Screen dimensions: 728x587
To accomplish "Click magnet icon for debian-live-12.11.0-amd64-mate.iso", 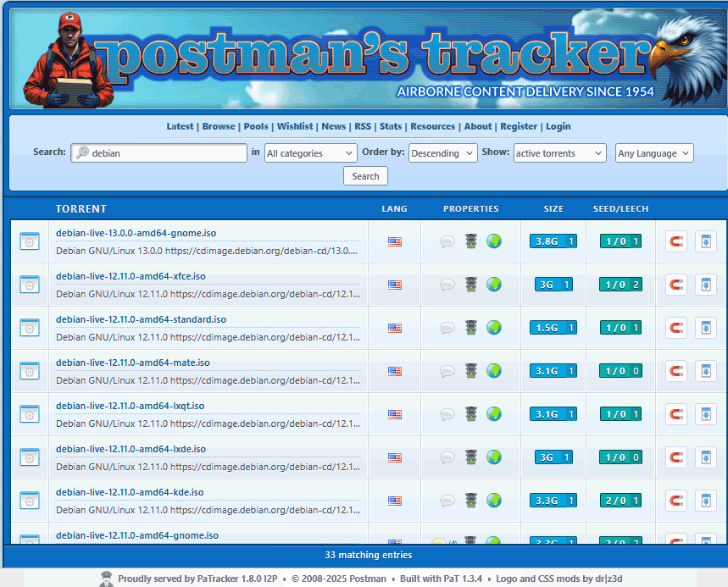I will [676, 371].
